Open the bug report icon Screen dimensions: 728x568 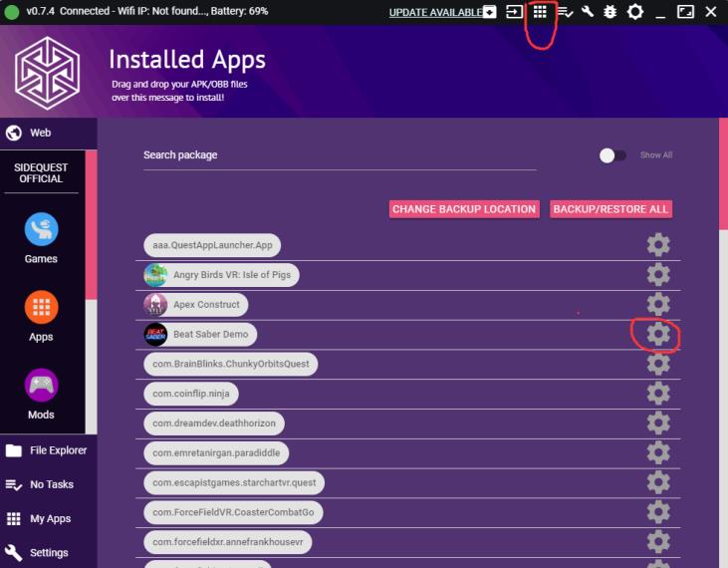coord(610,12)
